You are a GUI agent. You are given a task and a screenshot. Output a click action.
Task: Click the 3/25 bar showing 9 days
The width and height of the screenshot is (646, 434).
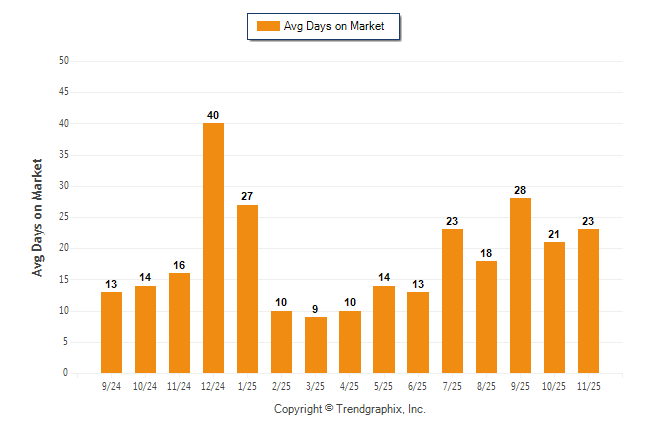tap(315, 345)
